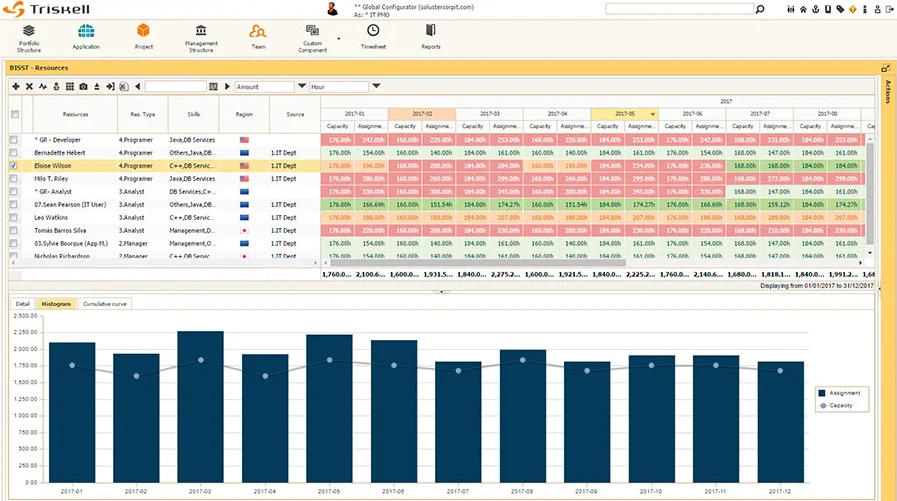This screenshot has width=897, height=501.
Task: Click the date input field in toolbar
Action: 175,86
